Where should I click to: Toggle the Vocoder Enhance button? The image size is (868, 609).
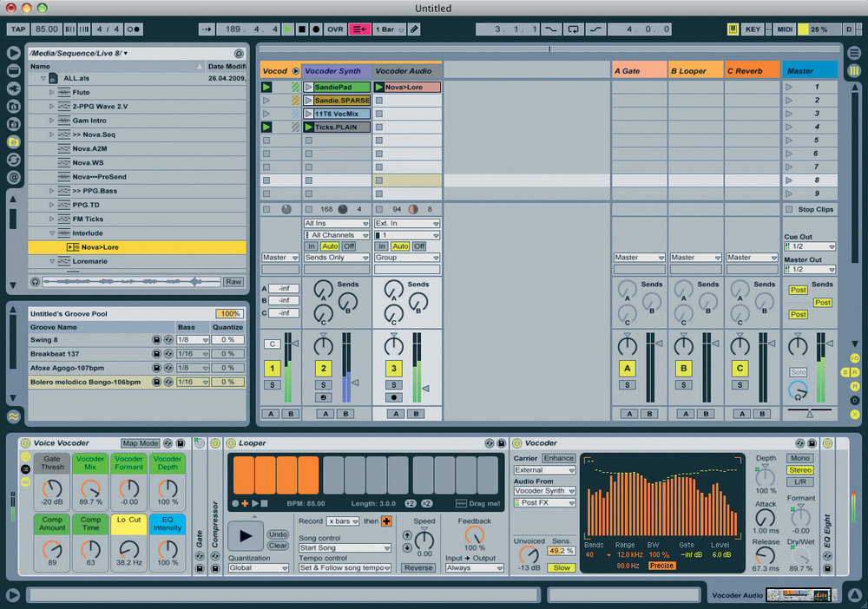(x=558, y=459)
